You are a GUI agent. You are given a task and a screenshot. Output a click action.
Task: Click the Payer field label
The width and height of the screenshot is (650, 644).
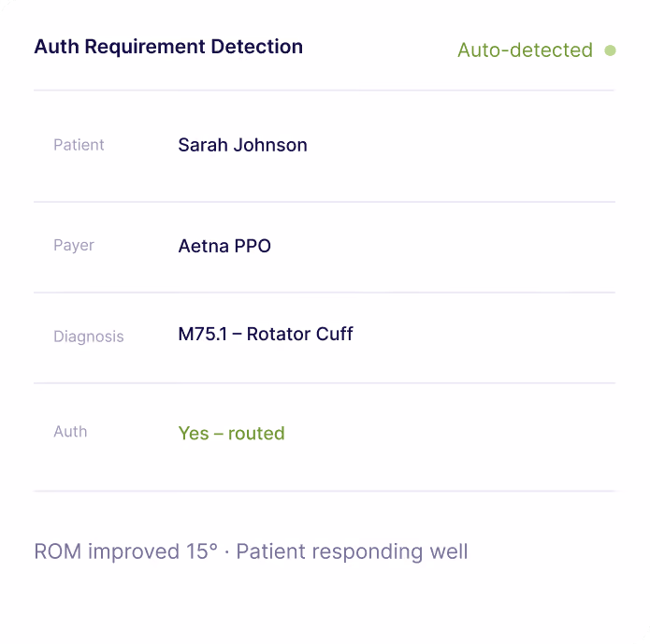tap(74, 245)
